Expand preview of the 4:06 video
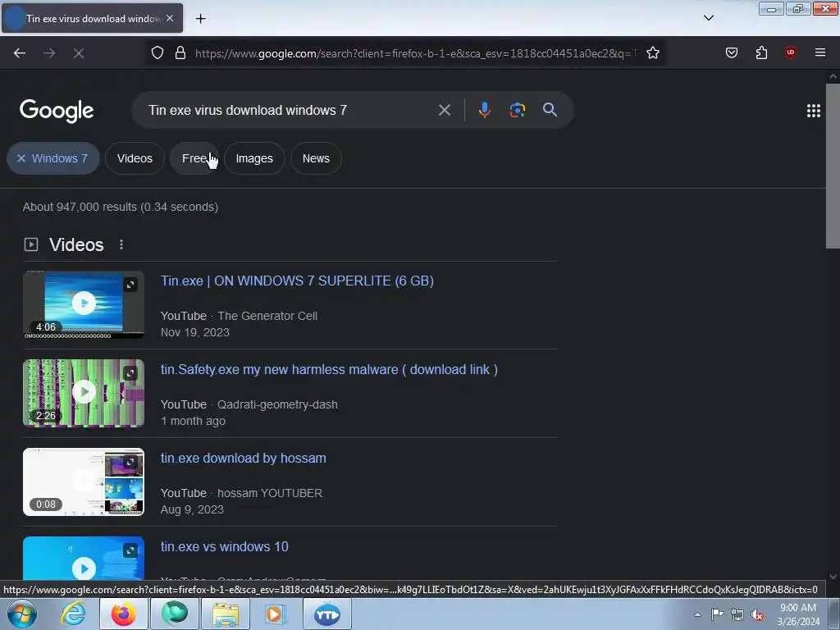Screen dimensions: 840x630 130,285
